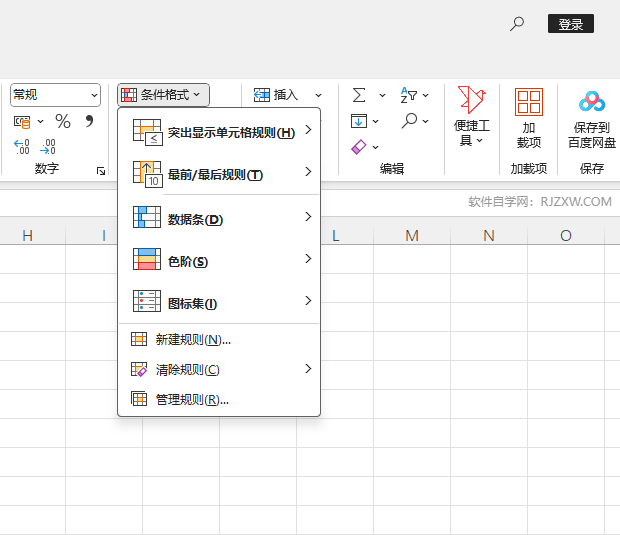
Task: Apply comma style number format
Action: pyautogui.click(x=89, y=121)
